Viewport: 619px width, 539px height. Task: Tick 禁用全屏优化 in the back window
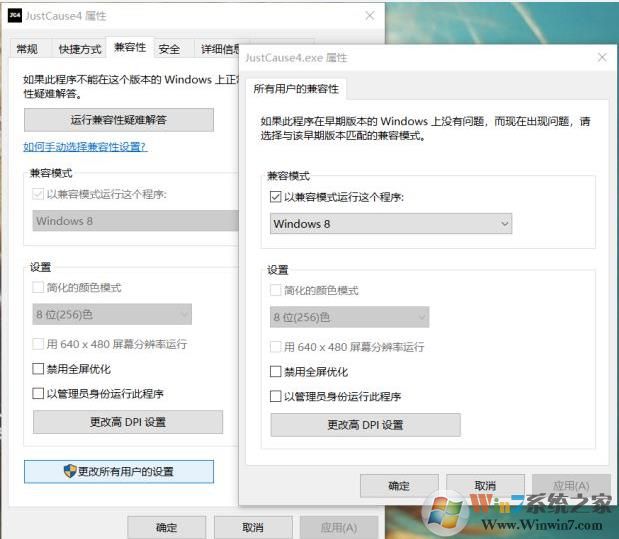pos(39,369)
